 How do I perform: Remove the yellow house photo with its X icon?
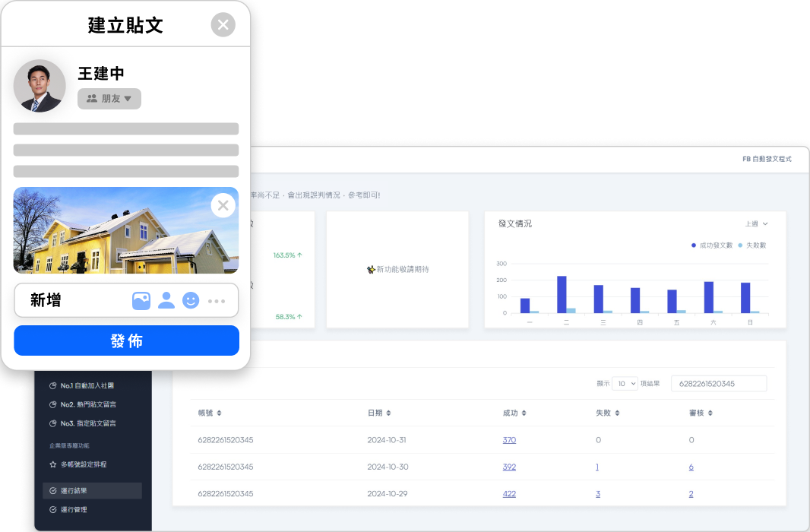click(x=223, y=205)
